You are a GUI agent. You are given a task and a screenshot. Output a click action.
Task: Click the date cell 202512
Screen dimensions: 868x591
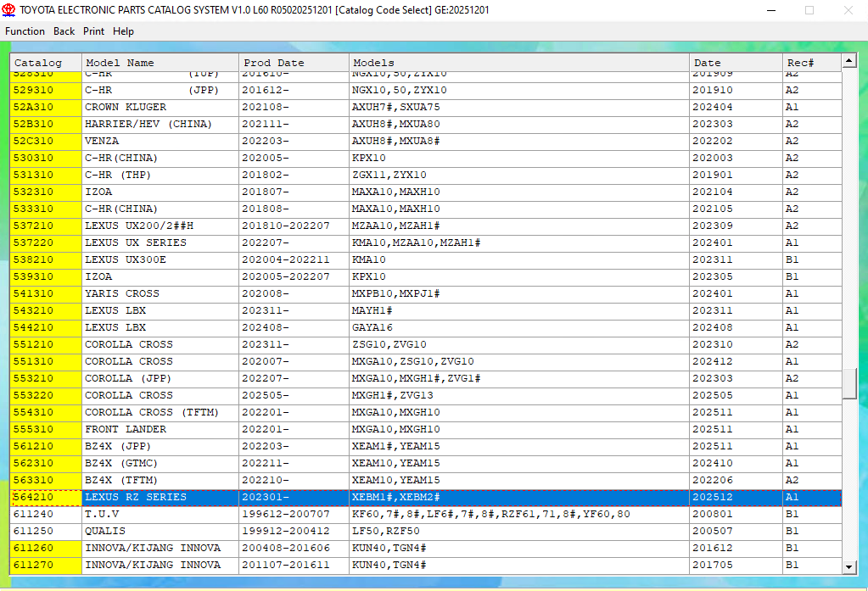tap(736, 498)
